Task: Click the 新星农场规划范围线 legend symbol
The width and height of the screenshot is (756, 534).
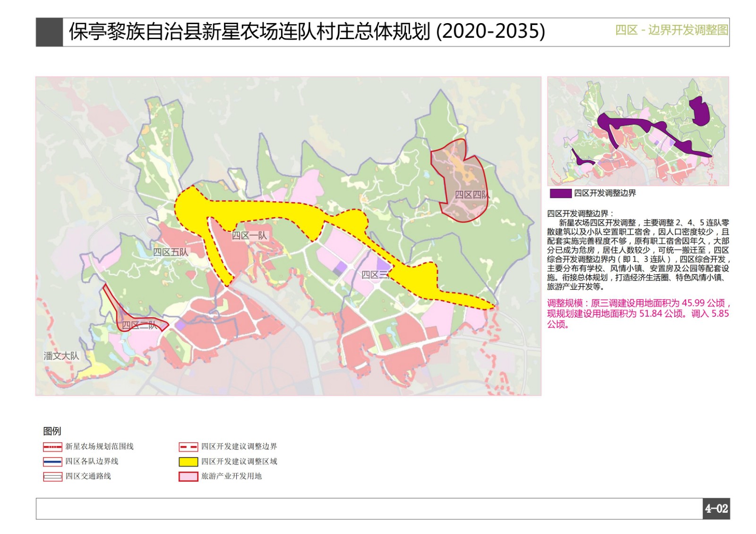Action: [52, 447]
